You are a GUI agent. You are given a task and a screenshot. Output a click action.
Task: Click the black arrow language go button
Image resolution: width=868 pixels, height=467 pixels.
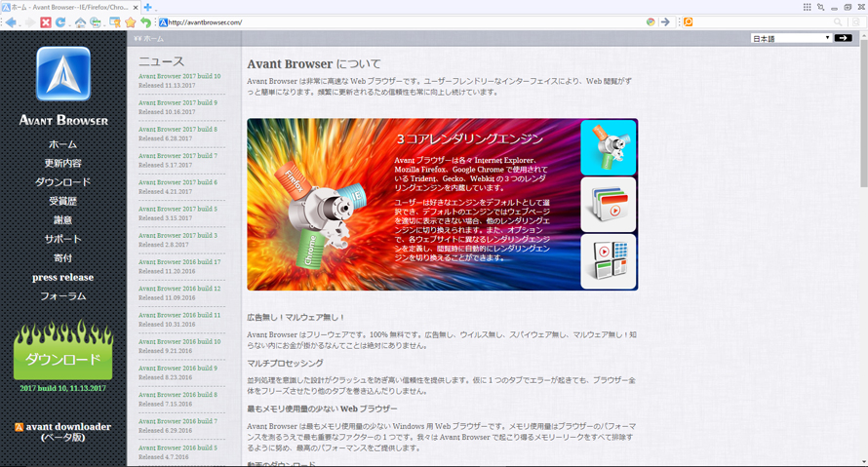point(843,38)
